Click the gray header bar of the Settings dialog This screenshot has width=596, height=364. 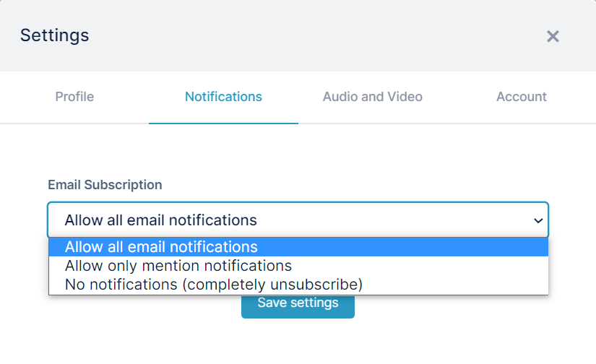[x=298, y=35]
